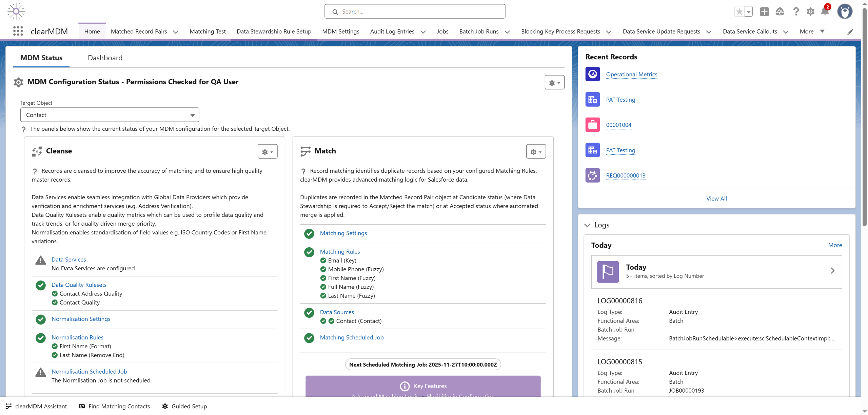
Task: Open the App Launcher grid icon
Action: [18, 31]
